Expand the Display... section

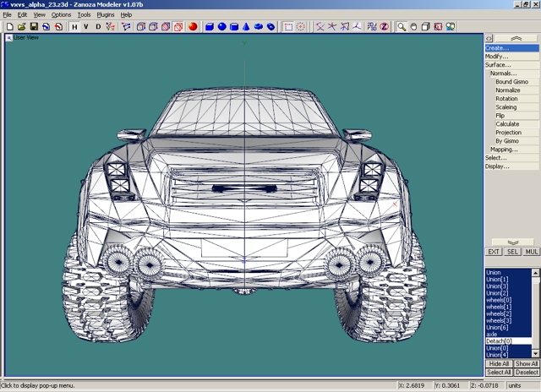(497, 166)
